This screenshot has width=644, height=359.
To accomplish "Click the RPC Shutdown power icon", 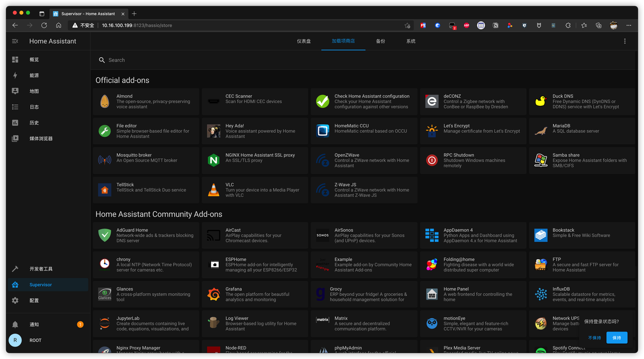I will pyautogui.click(x=432, y=160).
